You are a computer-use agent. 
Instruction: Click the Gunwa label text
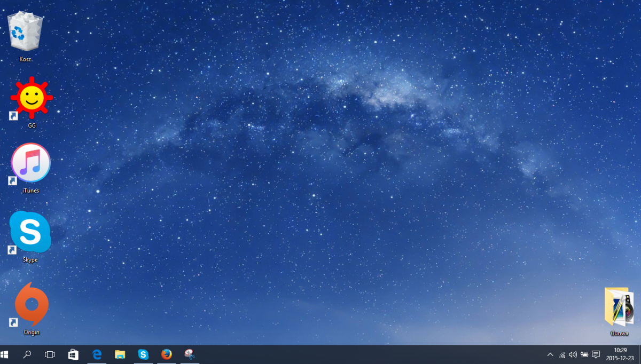click(620, 333)
